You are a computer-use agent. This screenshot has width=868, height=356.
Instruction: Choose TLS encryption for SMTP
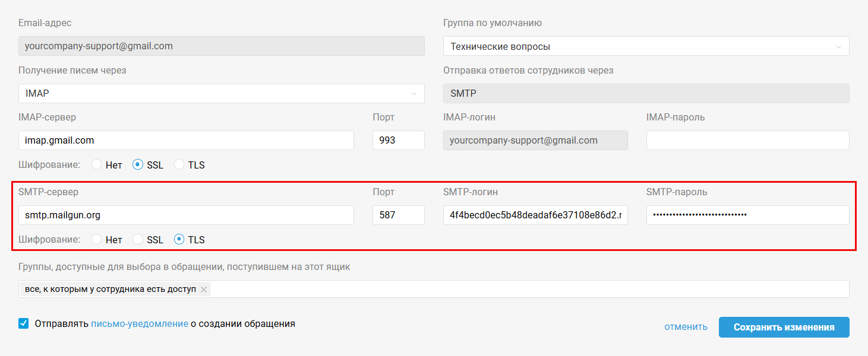pyautogui.click(x=179, y=240)
